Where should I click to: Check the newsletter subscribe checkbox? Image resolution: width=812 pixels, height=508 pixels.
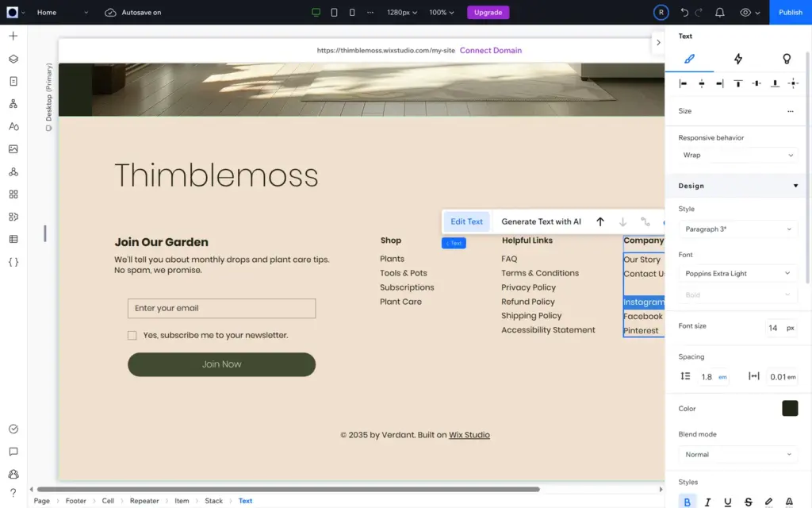(132, 336)
